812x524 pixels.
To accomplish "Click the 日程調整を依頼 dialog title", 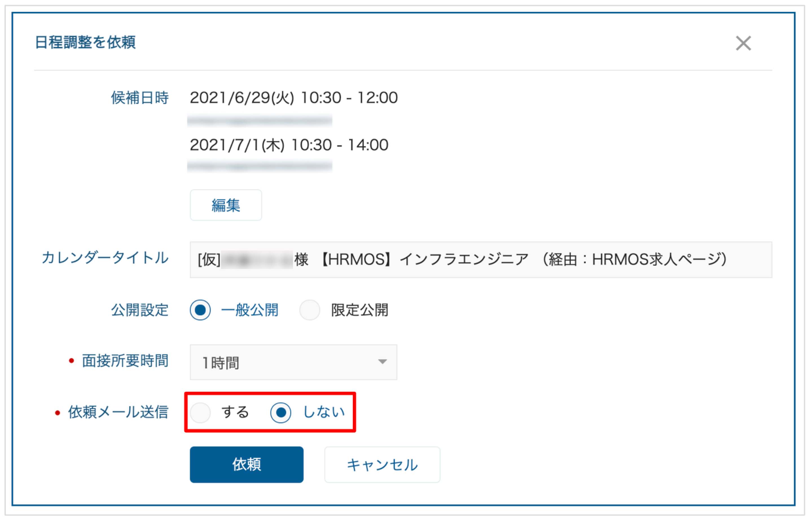I will pos(85,43).
